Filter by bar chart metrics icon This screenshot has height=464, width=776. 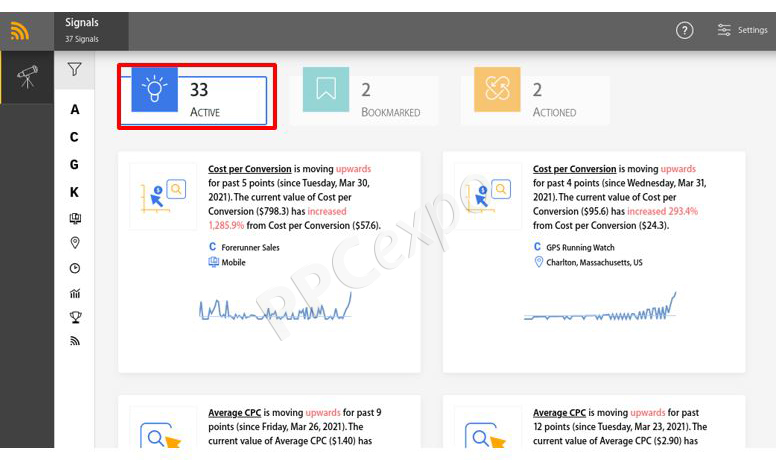tap(75, 293)
